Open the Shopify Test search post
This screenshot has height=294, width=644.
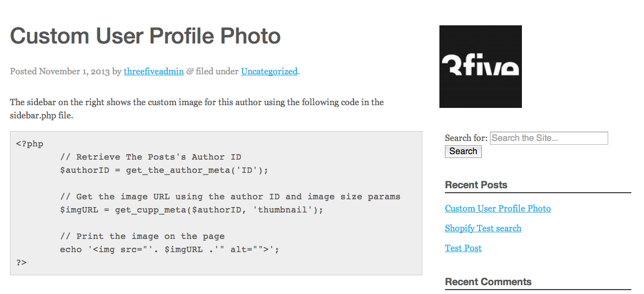tap(483, 228)
